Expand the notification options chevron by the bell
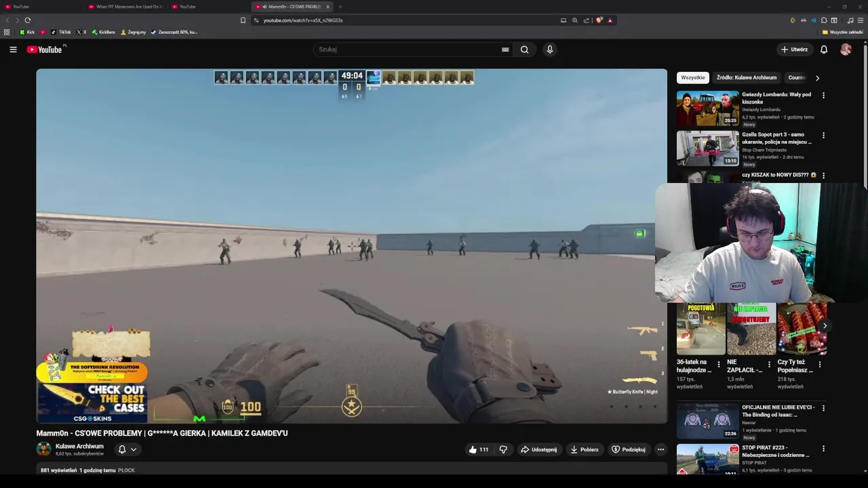This screenshot has width=868, height=488. click(x=134, y=449)
